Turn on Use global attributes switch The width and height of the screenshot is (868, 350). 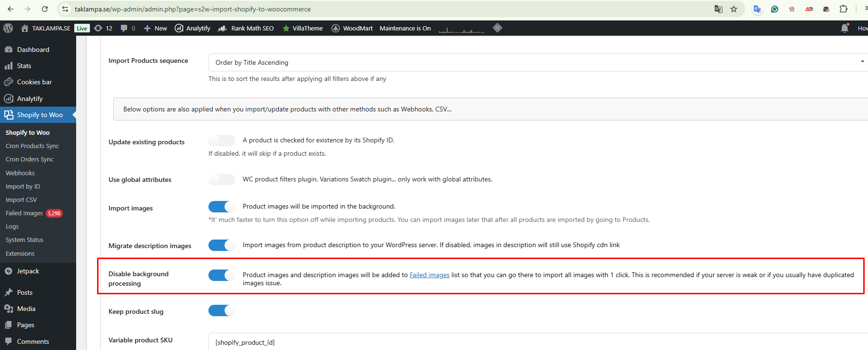point(222,180)
